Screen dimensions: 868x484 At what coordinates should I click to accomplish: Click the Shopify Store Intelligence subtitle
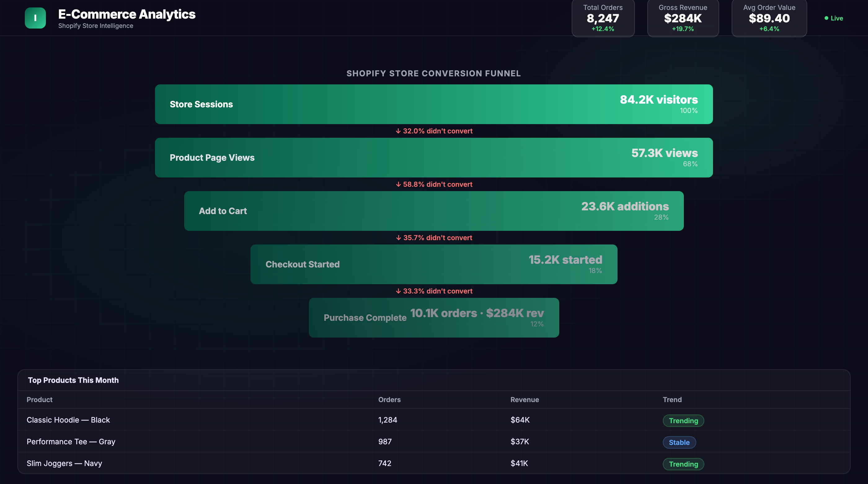(x=96, y=26)
